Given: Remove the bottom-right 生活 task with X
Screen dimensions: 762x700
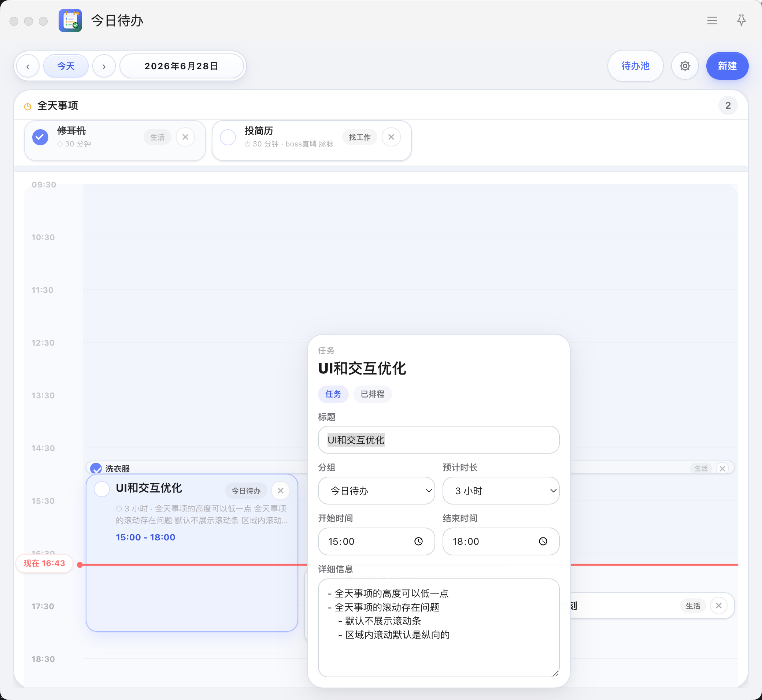Looking at the screenshot, I should 718,606.
